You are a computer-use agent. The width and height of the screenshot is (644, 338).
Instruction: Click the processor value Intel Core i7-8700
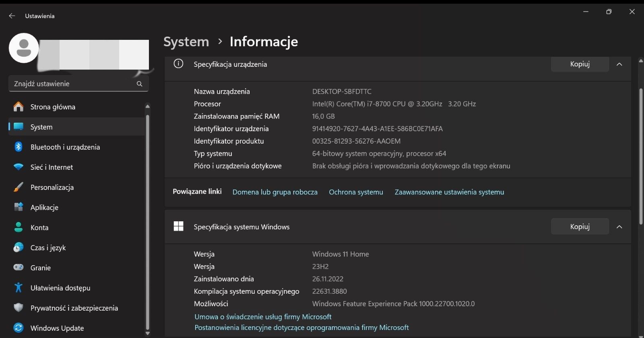394,104
